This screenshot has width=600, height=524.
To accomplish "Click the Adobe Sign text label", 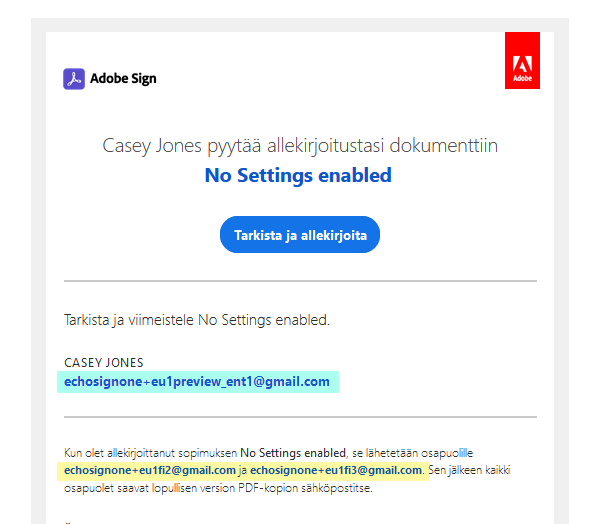I will tap(123, 79).
